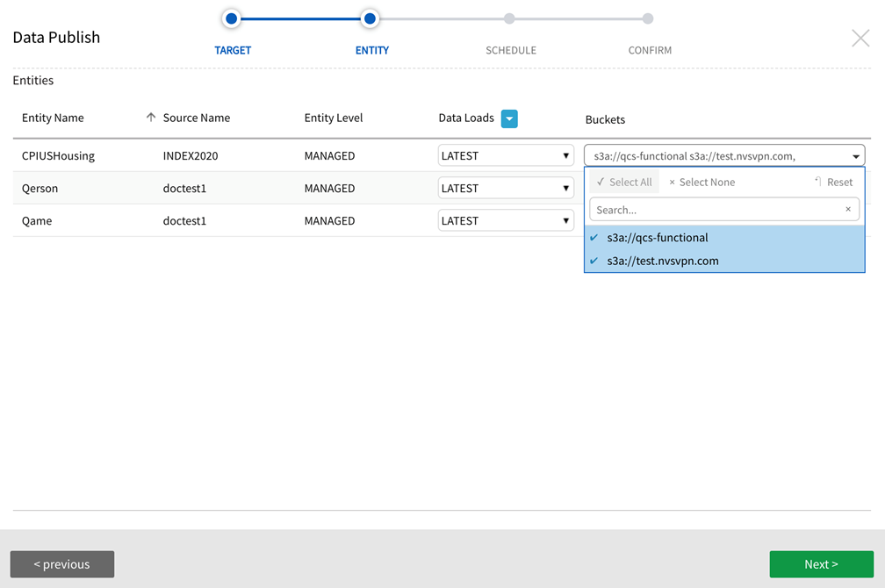The width and height of the screenshot is (885, 588).
Task: Clear the bucket search field with x
Action: pyautogui.click(x=847, y=210)
